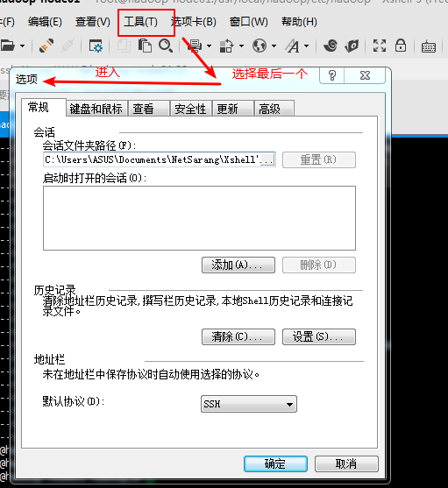The width and height of the screenshot is (448, 488).
Task: Close the 选项 dialog with X
Action: pyautogui.click(x=365, y=75)
